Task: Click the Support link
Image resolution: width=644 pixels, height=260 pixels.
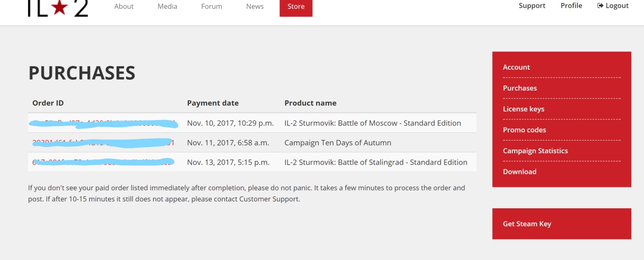Action: tap(532, 6)
